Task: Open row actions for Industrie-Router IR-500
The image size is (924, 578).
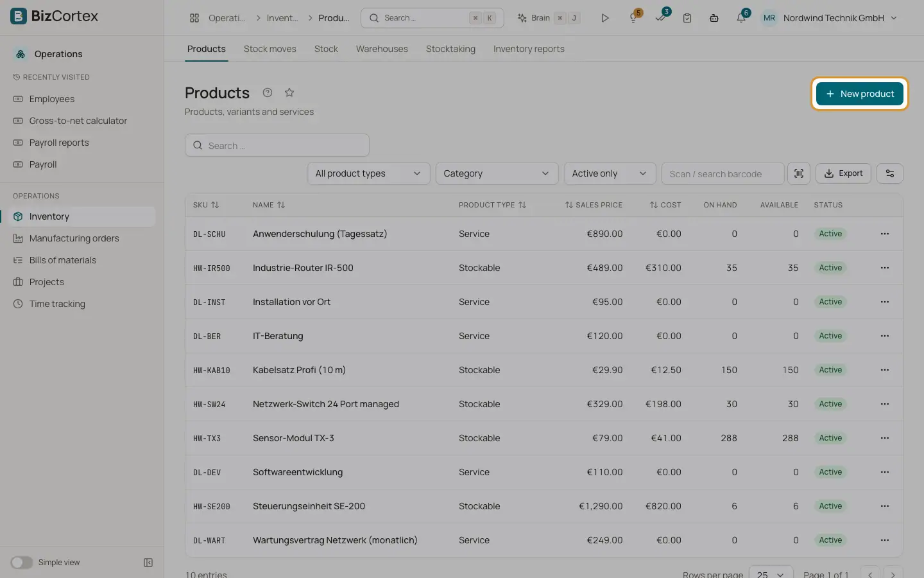Action: tap(885, 268)
